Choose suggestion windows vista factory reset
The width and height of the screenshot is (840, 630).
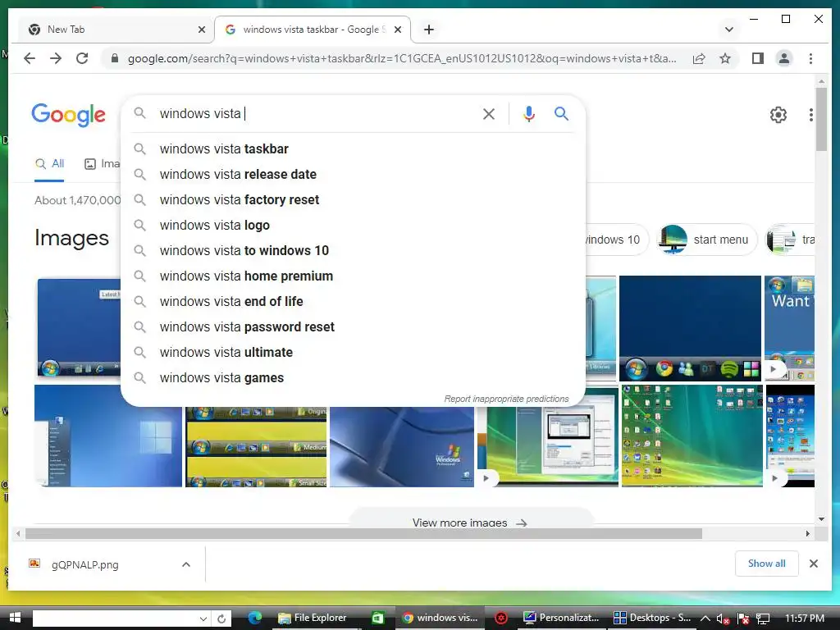point(354,200)
